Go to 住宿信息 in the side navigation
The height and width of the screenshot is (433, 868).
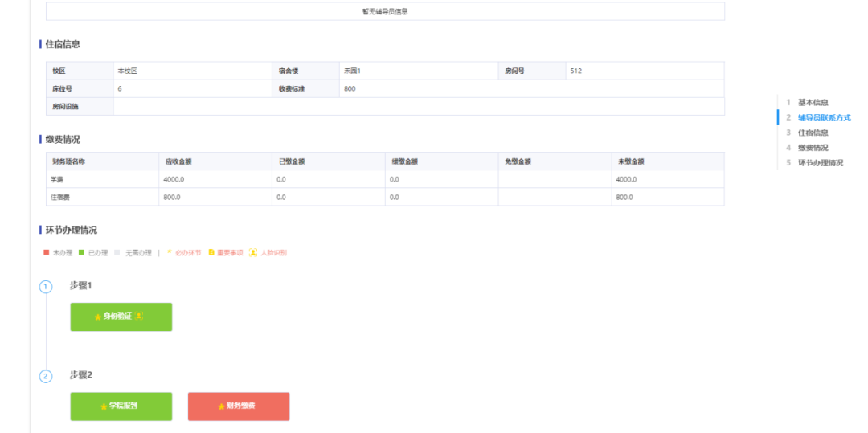coord(813,133)
